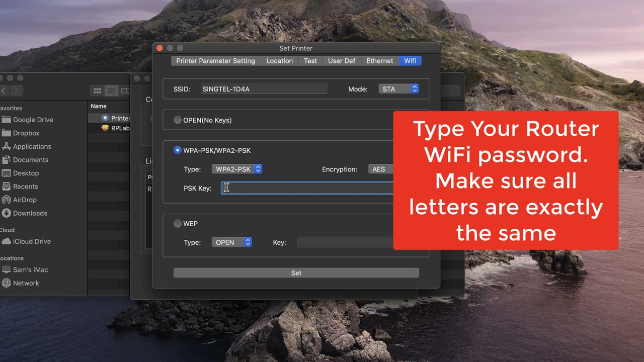
Task: Close the Set Printer window
Action: pyautogui.click(x=159, y=48)
